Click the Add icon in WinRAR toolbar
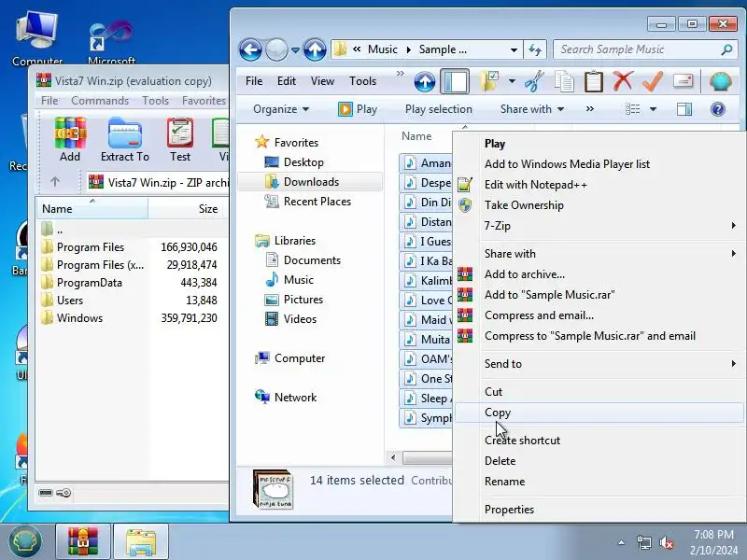This screenshot has width=747, height=560. coord(70,139)
